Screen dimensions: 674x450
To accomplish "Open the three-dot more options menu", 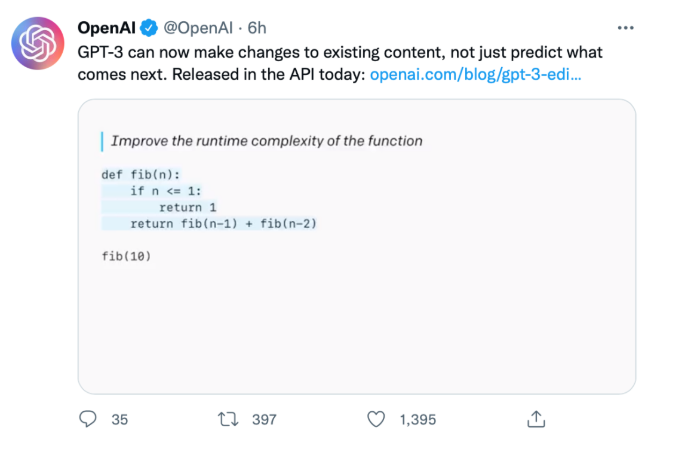I will click(626, 28).
